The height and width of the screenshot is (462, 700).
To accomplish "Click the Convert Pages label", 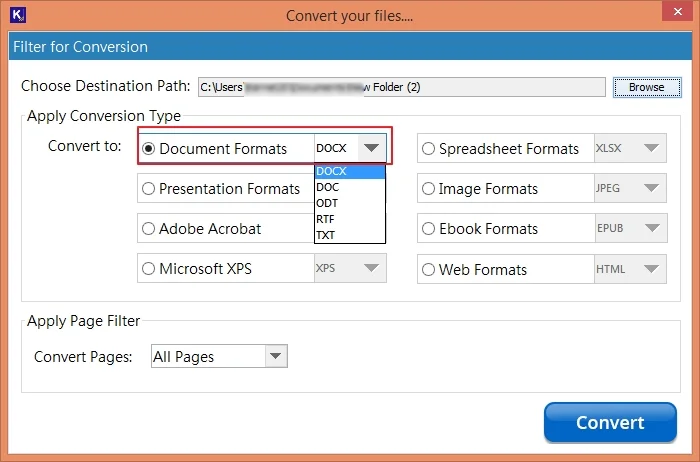I will [x=83, y=357].
